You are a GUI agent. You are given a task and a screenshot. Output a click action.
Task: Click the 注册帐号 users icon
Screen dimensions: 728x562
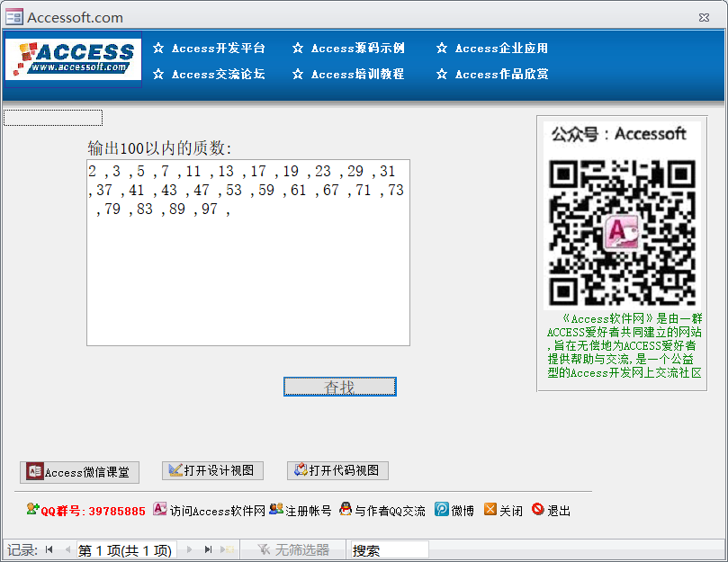tap(276, 509)
